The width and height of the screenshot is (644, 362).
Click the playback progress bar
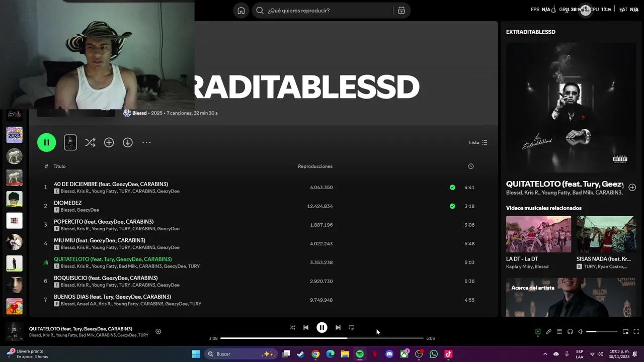[322, 338]
